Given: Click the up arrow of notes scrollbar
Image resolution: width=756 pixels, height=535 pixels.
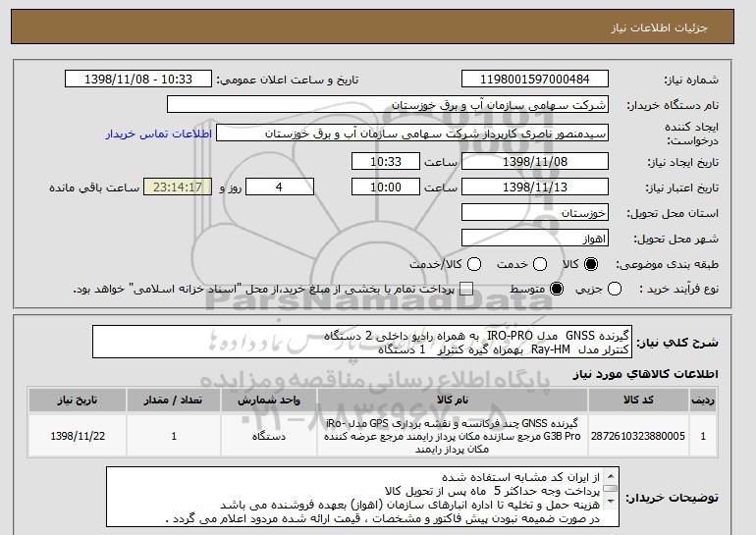Looking at the screenshot, I should (x=611, y=476).
